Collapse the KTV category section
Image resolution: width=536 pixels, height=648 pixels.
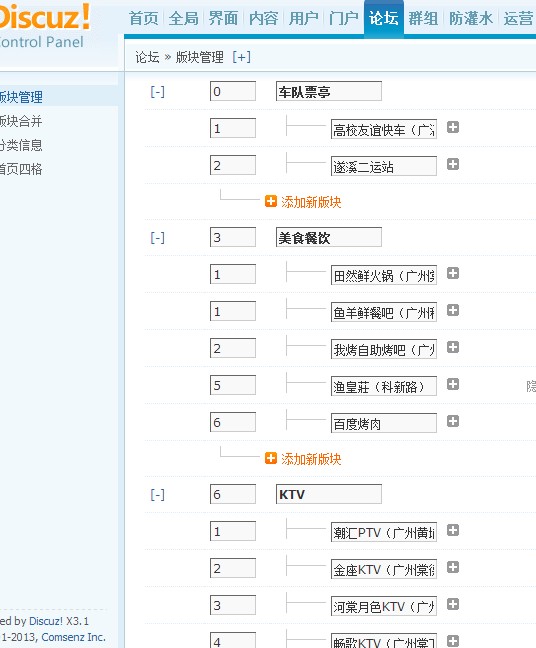157,494
